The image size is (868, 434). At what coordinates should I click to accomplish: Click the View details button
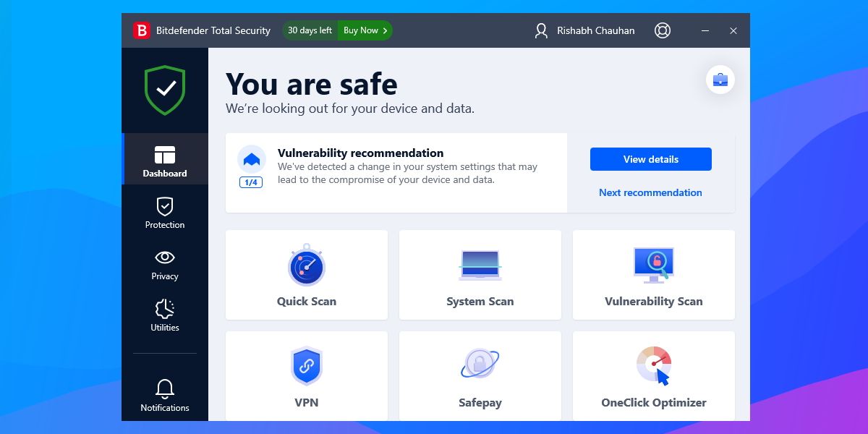coord(650,159)
